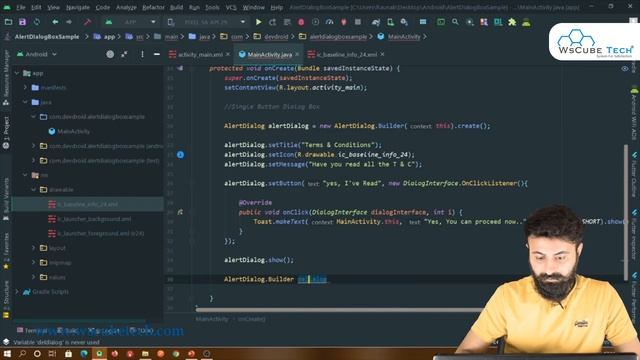640x360 pixels.
Task: Click the Open folder toolbar icon
Action: 8,22
